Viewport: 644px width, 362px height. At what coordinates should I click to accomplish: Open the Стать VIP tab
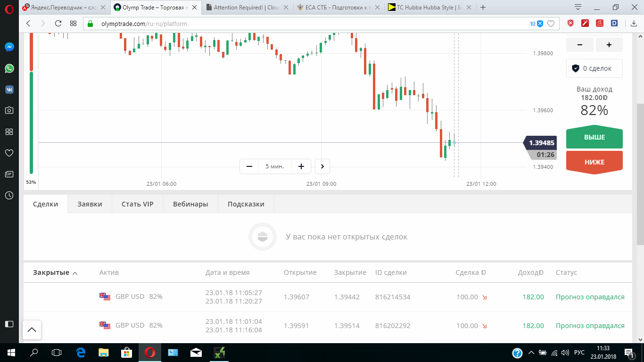138,204
